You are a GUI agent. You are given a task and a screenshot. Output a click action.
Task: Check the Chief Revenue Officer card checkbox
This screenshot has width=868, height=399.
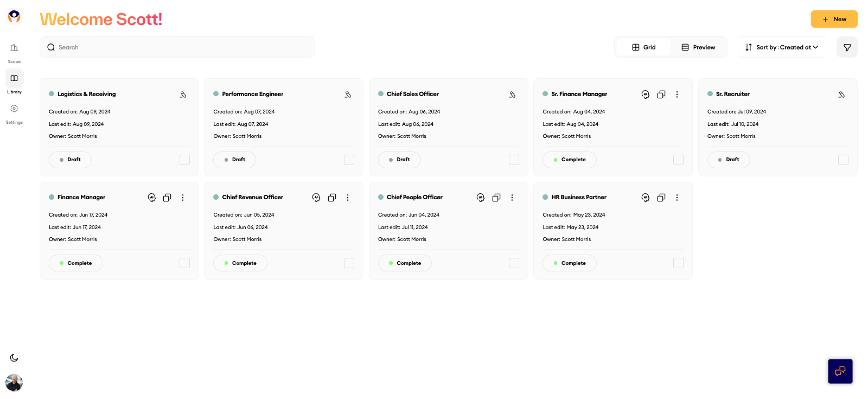(349, 263)
